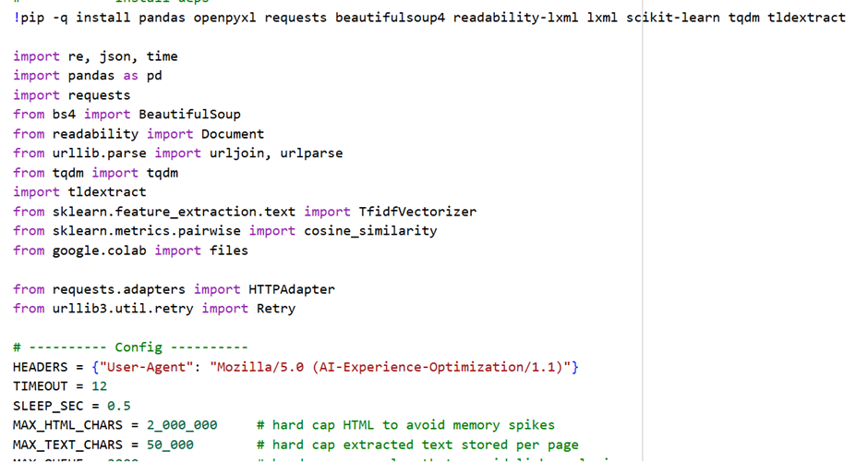The image size is (868, 464).
Task: Click the 'import tldextract' line
Action: click(x=79, y=192)
